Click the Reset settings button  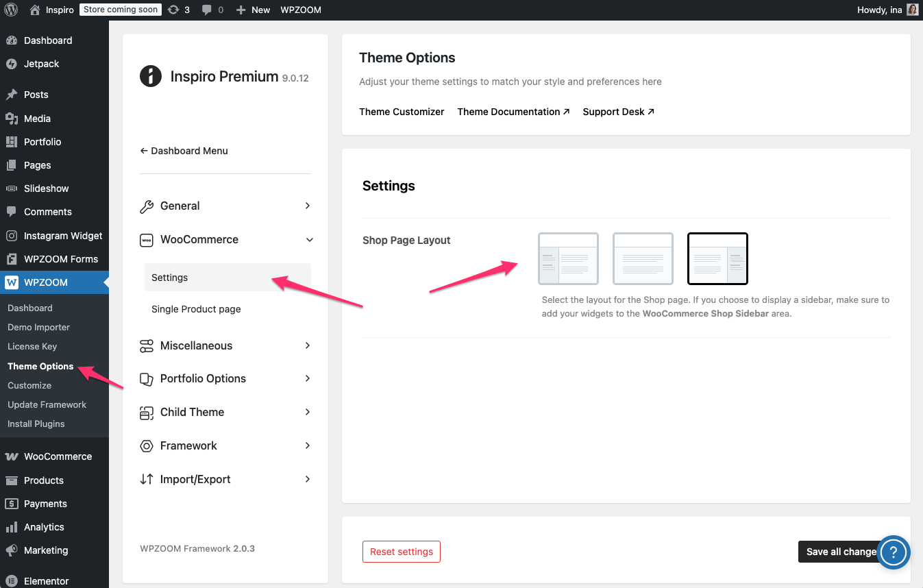pos(401,552)
